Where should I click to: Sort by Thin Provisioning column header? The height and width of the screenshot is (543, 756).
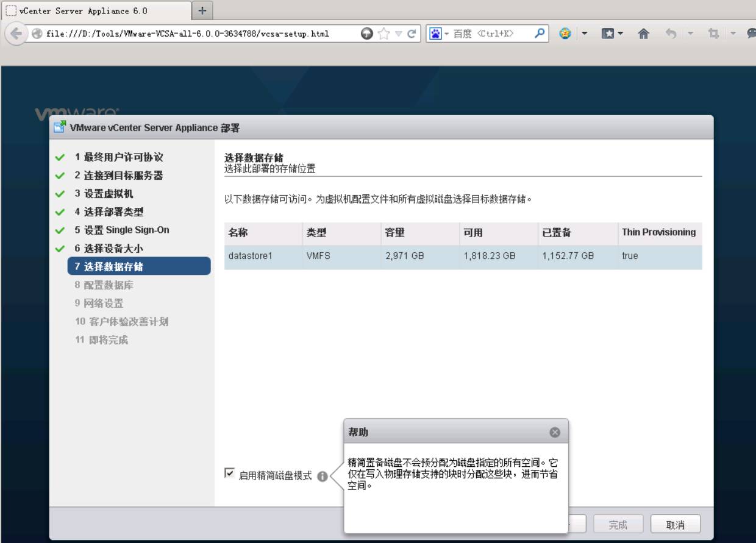coord(660,232)
